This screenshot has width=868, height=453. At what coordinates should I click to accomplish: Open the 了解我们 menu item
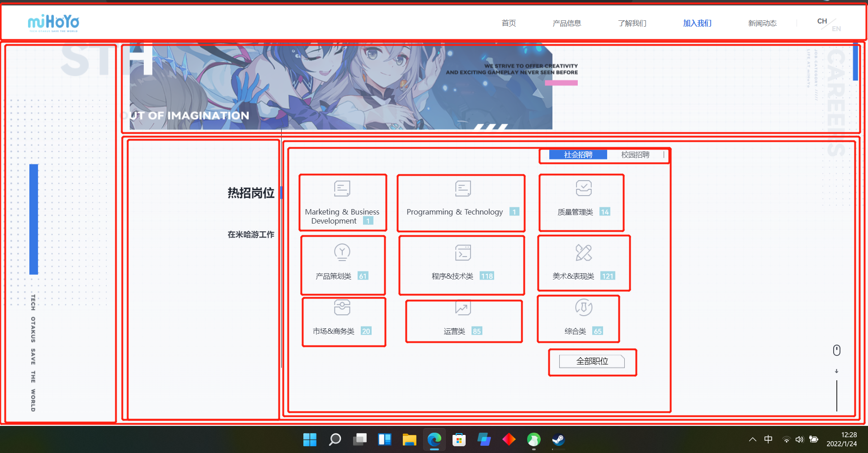pos(632,23)
